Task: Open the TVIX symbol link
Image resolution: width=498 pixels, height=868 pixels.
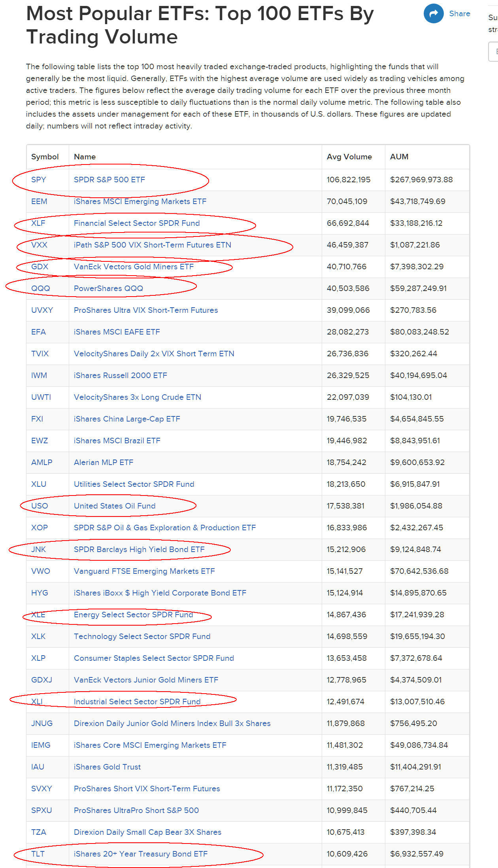Action: click(40, 354)
